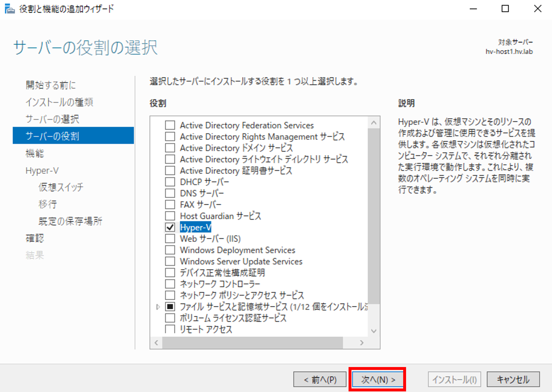Go to 確認 step
The image size is (552, 392).
pos(35,238)
